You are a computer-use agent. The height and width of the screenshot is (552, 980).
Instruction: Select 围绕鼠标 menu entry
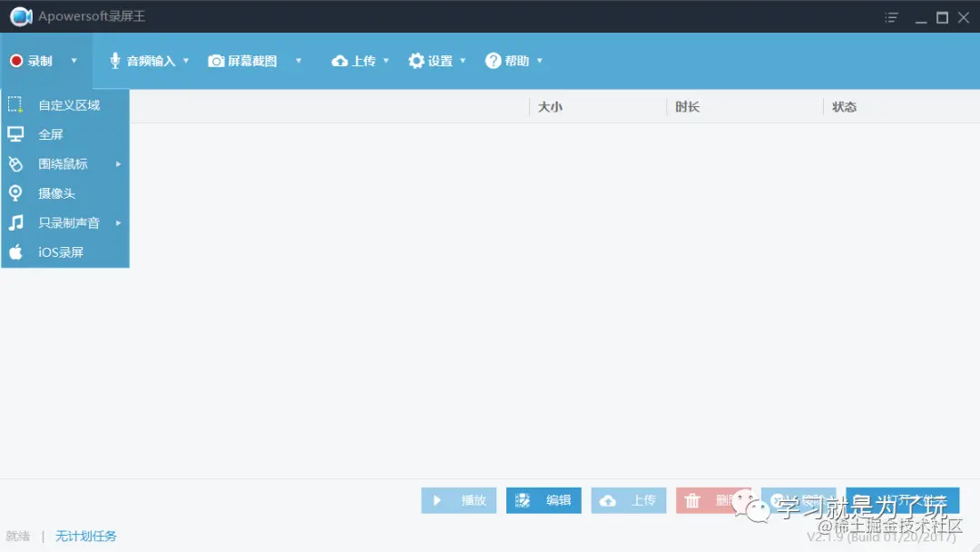(65, 163)
